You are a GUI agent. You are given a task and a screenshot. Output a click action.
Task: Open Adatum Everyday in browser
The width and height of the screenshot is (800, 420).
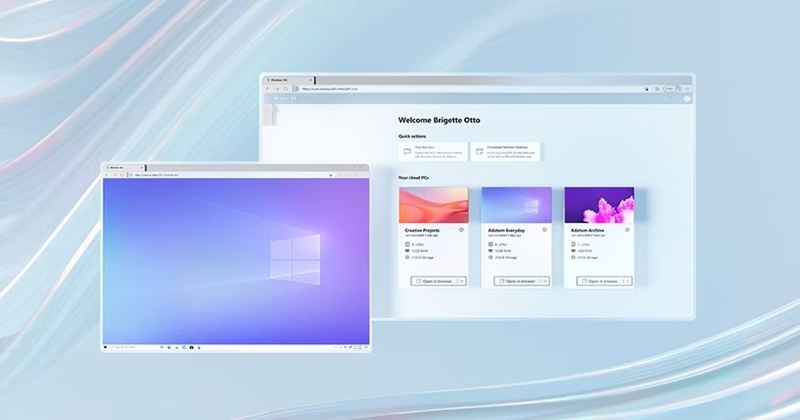(x=514, y=281)
